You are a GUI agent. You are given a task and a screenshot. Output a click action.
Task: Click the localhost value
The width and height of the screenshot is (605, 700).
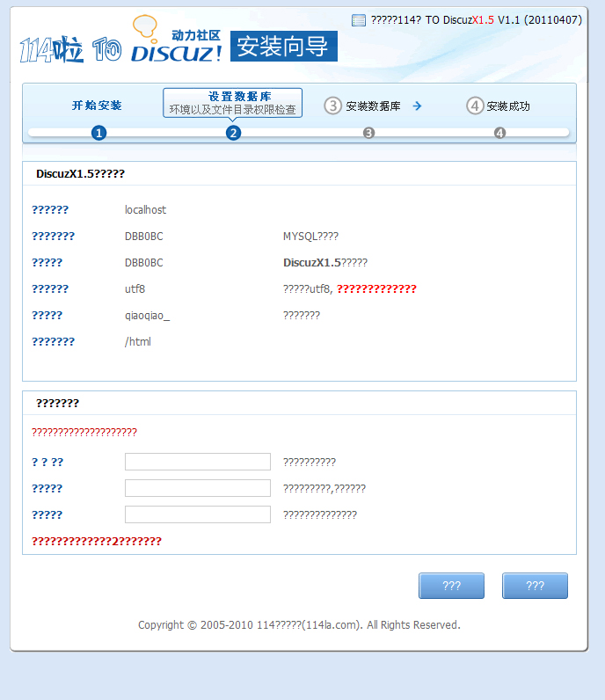click(x=146, y=210)
